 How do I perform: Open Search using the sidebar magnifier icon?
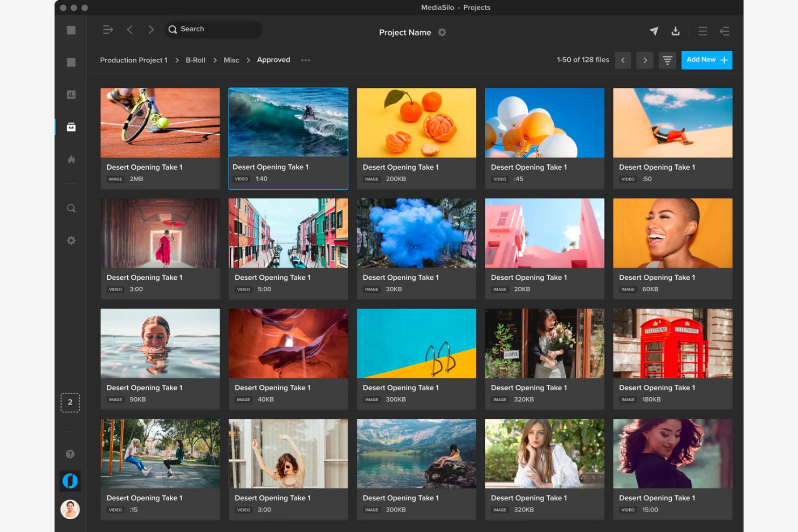pyautogui.click(x=71, y=208)
